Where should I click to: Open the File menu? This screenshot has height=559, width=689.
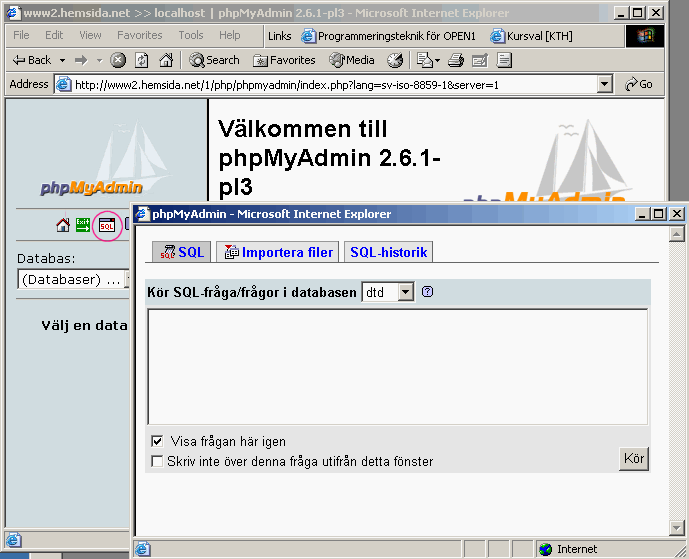[21, 35]
